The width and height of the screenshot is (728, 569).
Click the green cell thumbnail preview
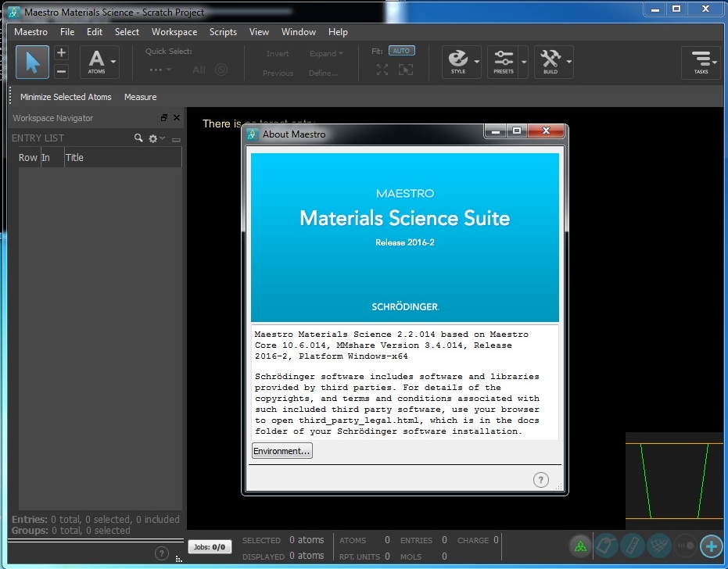click(674, 481)
